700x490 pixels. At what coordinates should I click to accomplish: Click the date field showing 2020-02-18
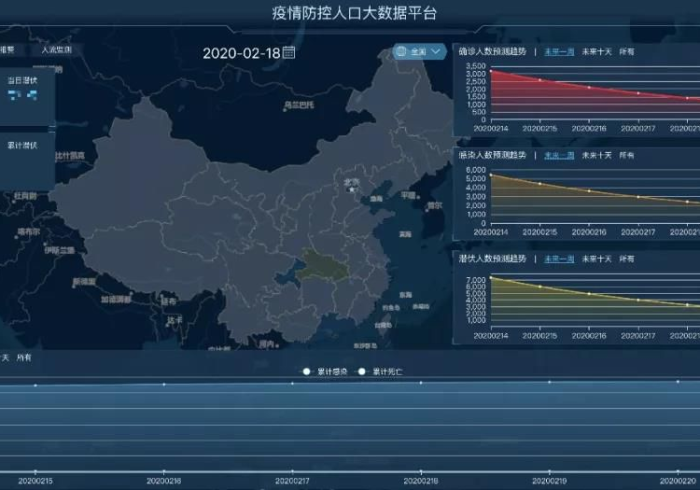(x=242, y=53)
